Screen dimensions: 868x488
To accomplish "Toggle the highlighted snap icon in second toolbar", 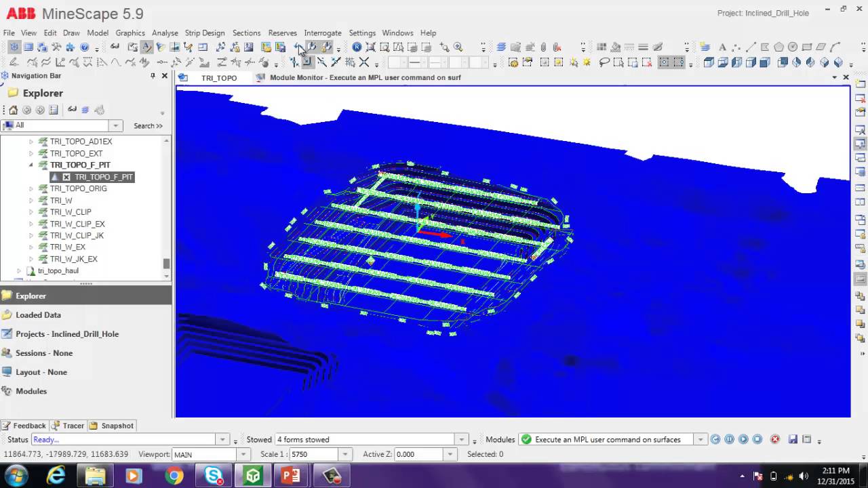I will coord(307,62).
